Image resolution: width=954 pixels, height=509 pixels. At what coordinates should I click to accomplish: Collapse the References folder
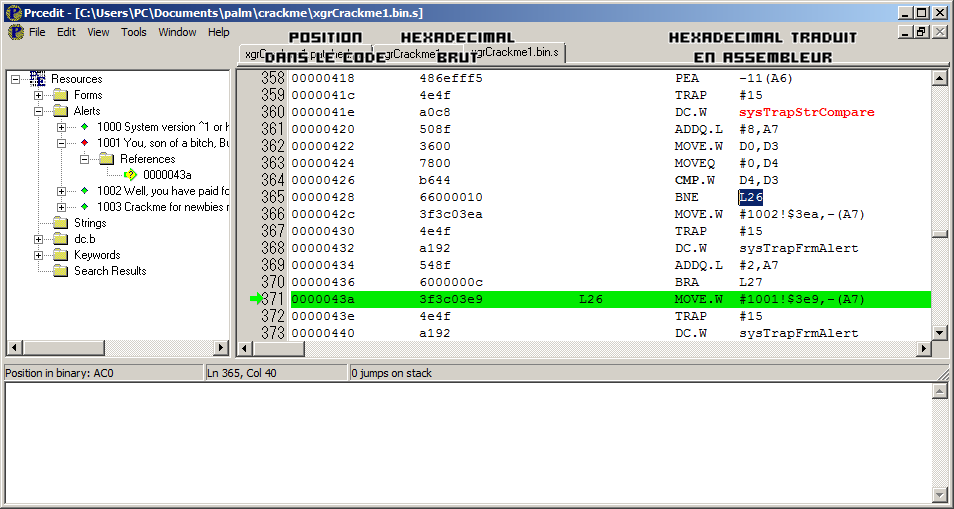pyautogui.click(x=85, y=159)
